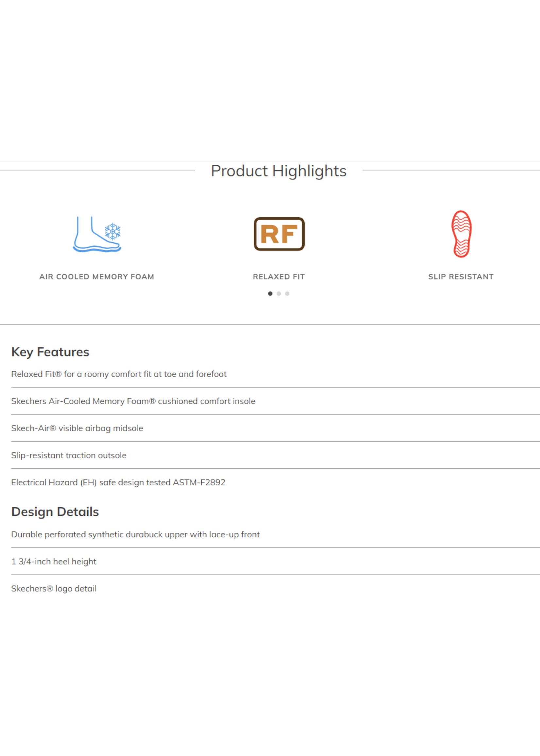Click the Skech-Air visible airbag midsole row
The height and width of the screenshot is (756, 540).
pyautogui.click(x=275, y=428)
